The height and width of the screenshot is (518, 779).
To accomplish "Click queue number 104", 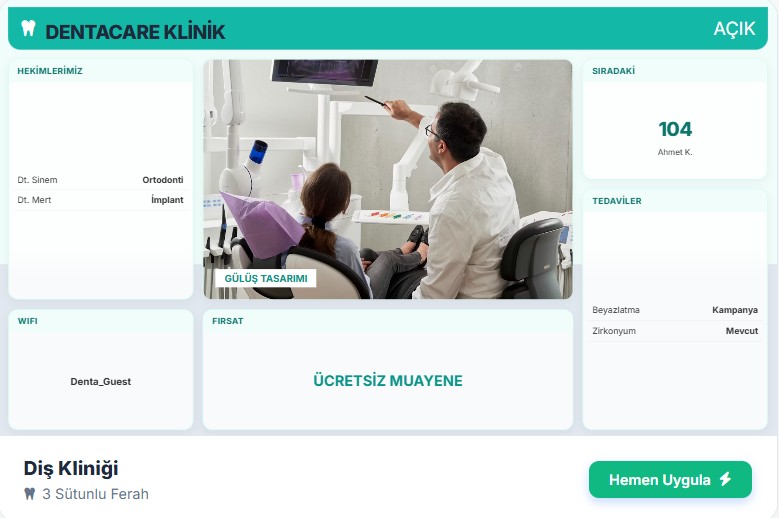I will click(675, 129).
